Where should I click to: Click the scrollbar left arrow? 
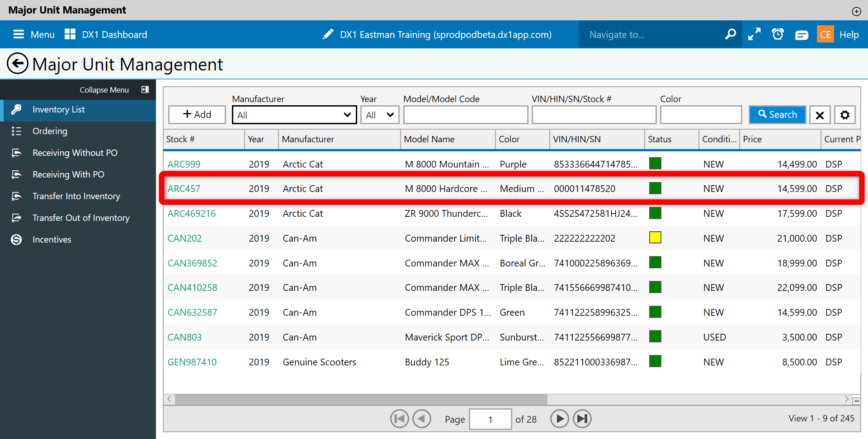[x=170, y=399]
